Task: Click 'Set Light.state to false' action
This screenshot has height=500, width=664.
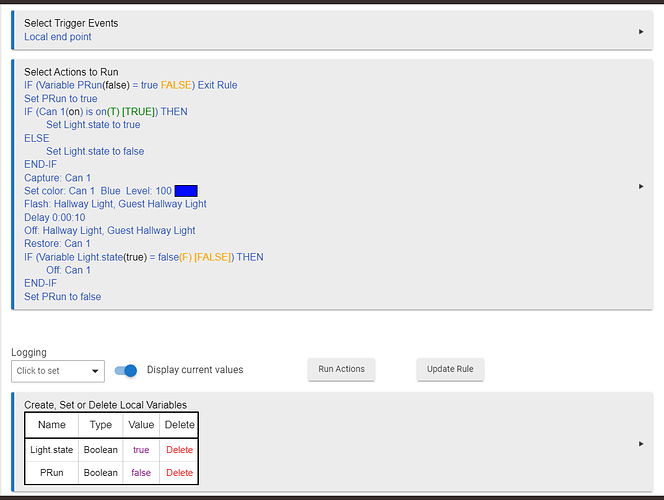Action: coord(95,152)
